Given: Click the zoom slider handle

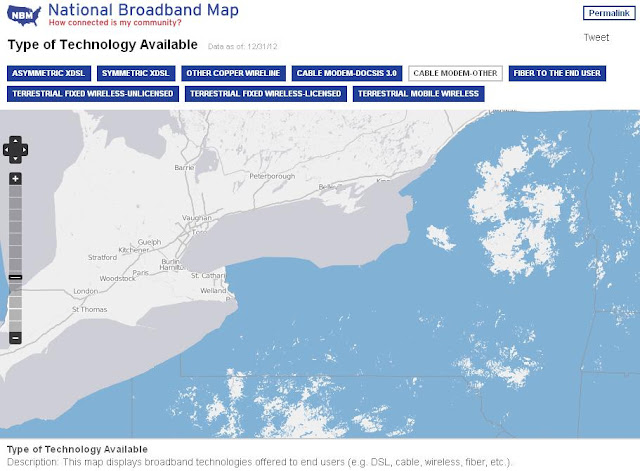Looking at the screenshot, I should [16, 278].
